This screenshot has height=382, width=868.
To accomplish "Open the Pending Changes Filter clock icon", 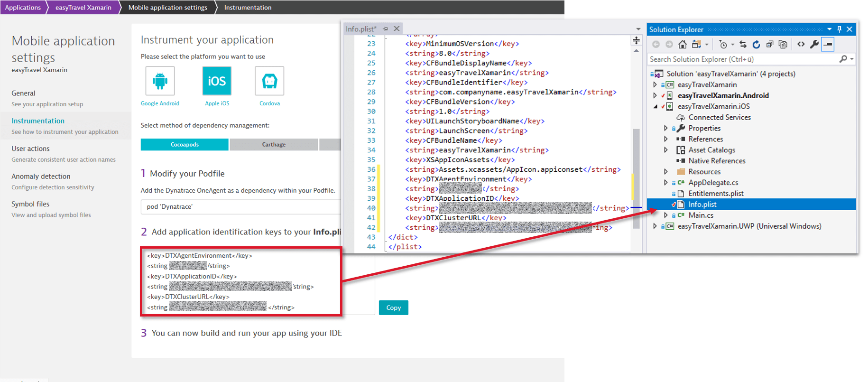I will pyautogui.click(x=723, y=44).
